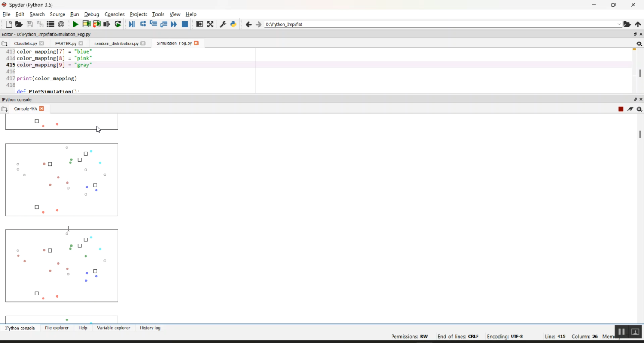Screen dimensions: 644x343
Task: Click the debug step-into icon
Action: coord(153,24)
